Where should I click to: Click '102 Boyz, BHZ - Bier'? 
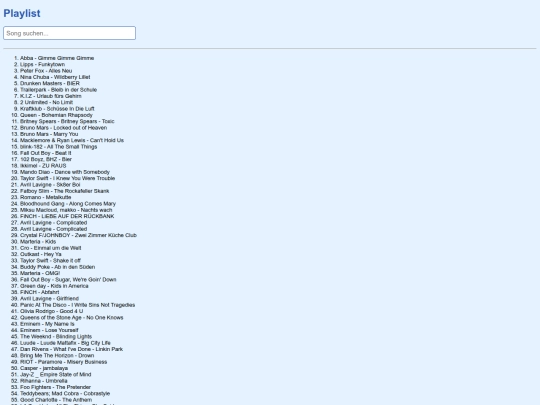point(46,159)
